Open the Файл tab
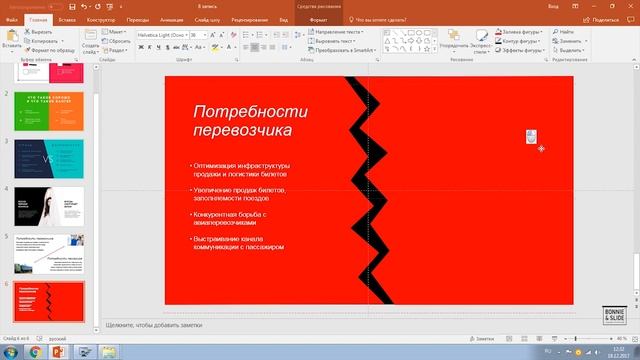The width and height of the screenshot is (640, 360). 12,20
